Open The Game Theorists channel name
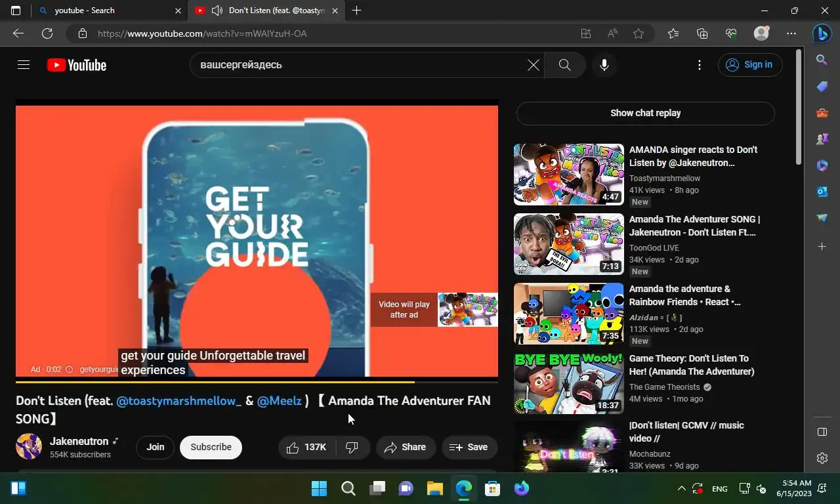Viewport: 840px width, 504px height. coord(665,387)
